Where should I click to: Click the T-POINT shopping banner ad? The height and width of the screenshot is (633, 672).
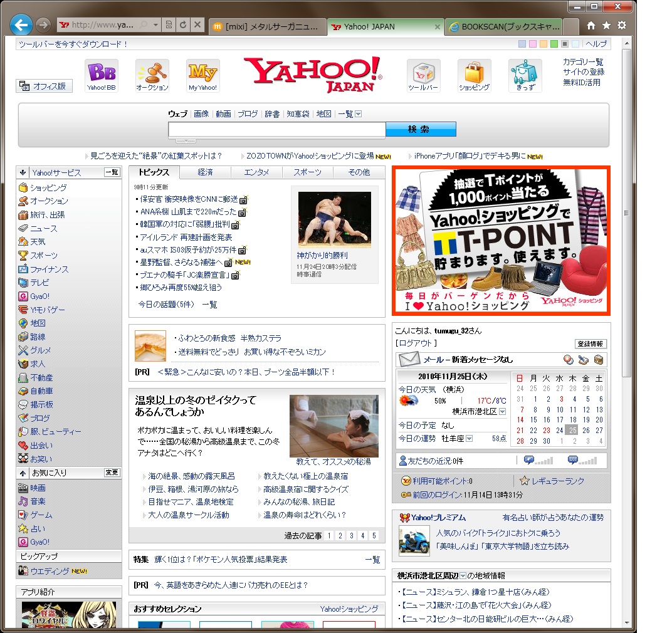(501, 241)
